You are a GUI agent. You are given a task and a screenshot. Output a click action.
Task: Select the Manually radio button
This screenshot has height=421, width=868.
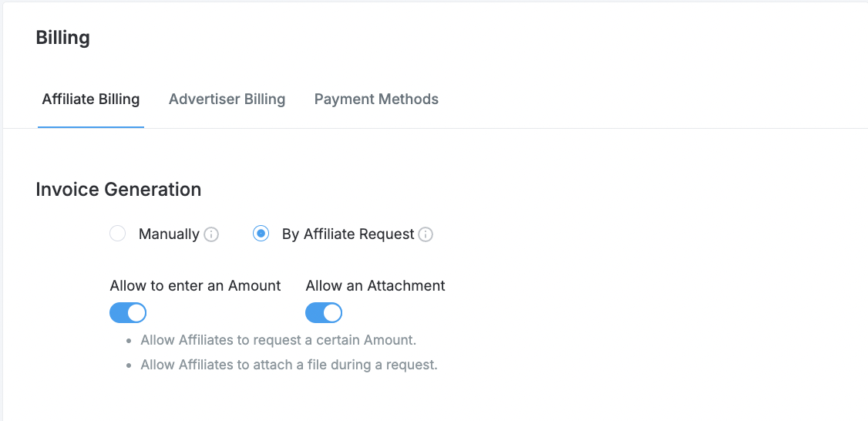[x=117, y=234]
